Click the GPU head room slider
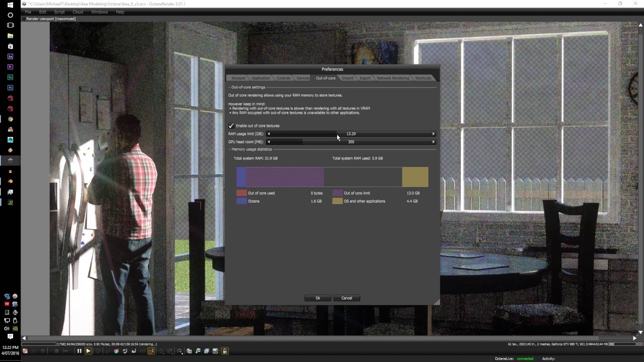The image size is (644, 362). pos(351,142)
